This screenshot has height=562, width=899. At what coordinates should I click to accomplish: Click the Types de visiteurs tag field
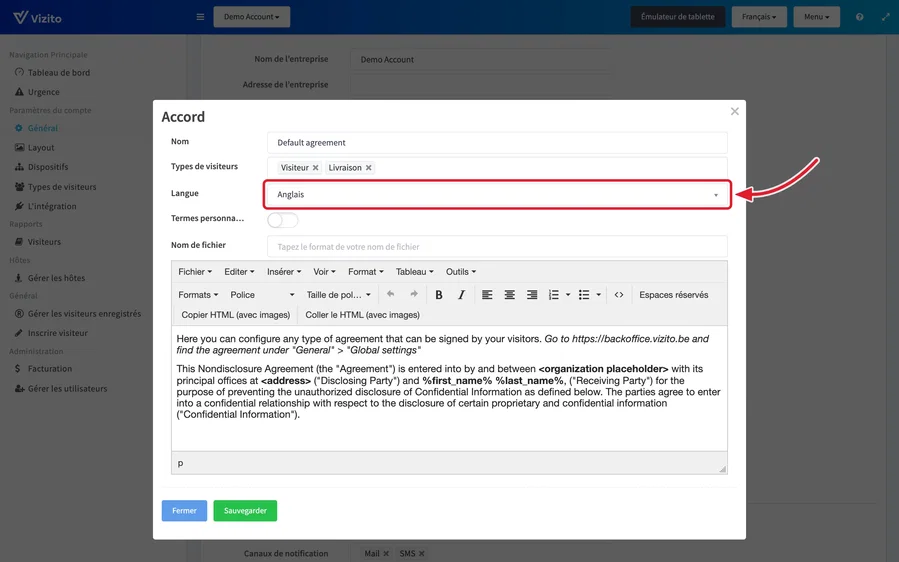click(497, 167)
